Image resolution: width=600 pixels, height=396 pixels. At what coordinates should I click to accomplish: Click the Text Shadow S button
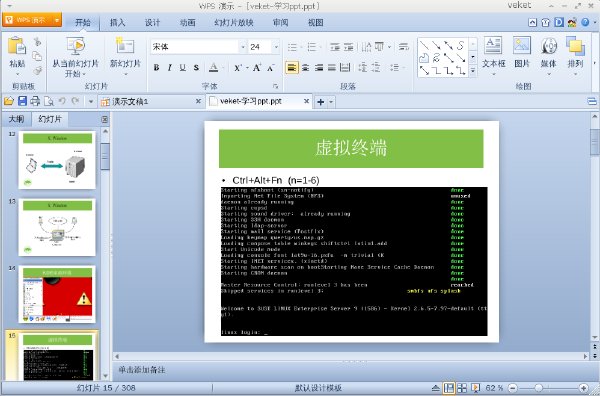[196, 68]
